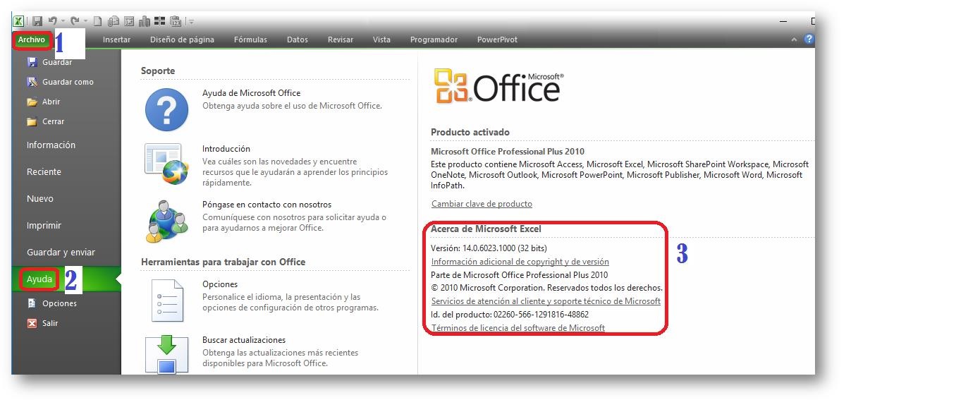Click the Undo arrow icon
This screenshot has width=980, height=400.
point(52,22)
